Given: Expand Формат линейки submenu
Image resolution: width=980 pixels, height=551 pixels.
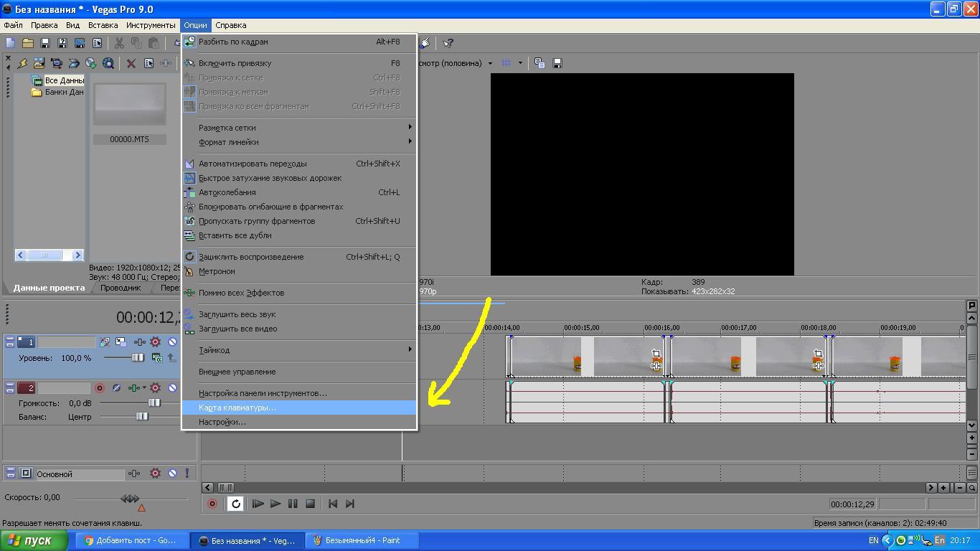Looking at the screenshot, I should click(298, 142).
